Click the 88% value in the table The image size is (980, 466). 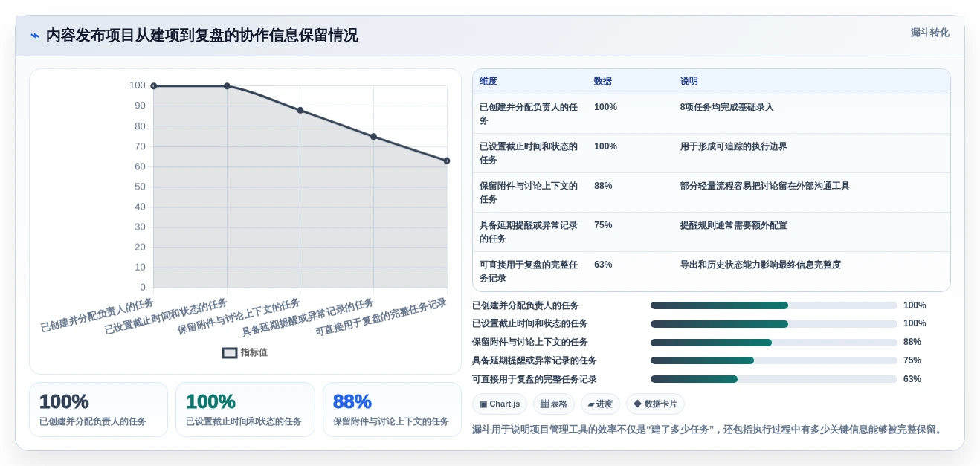coord(603,186)
